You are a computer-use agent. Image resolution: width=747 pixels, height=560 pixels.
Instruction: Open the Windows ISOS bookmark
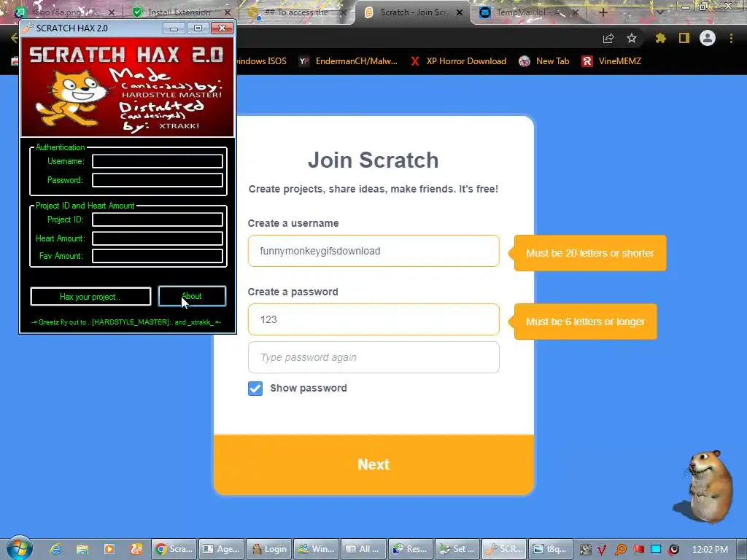(261, 61)
